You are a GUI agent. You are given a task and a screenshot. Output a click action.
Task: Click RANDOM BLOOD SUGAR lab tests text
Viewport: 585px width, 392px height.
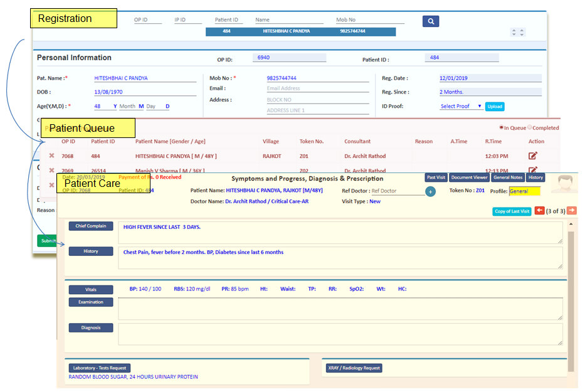[x=133, y=377]
